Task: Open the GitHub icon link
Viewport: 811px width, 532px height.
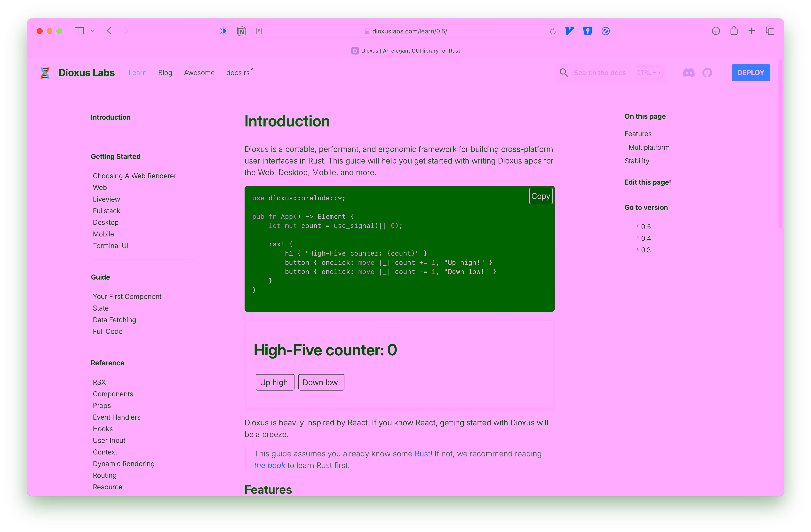Action: (x=707, y=72)
